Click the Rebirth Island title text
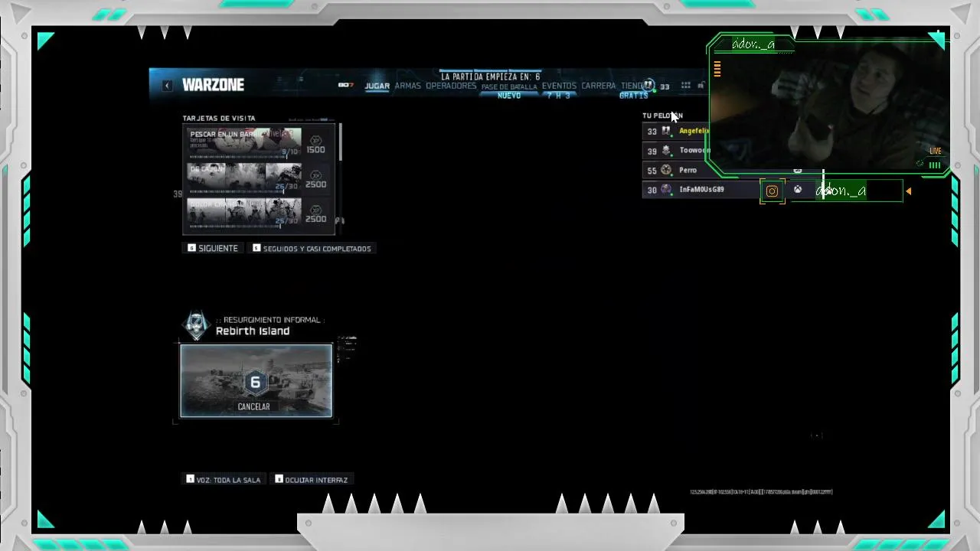The width and height of the screenshot is (980, 551). click(253, 331)
